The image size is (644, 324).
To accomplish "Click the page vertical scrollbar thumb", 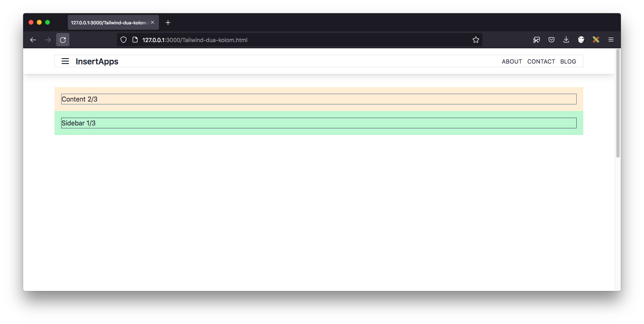I will coord(618,103).
